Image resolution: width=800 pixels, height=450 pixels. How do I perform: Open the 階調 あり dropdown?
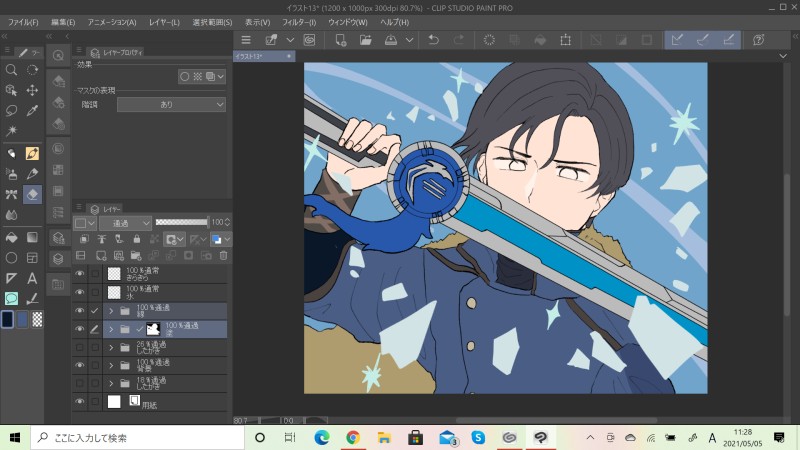(x=171, y=105)
